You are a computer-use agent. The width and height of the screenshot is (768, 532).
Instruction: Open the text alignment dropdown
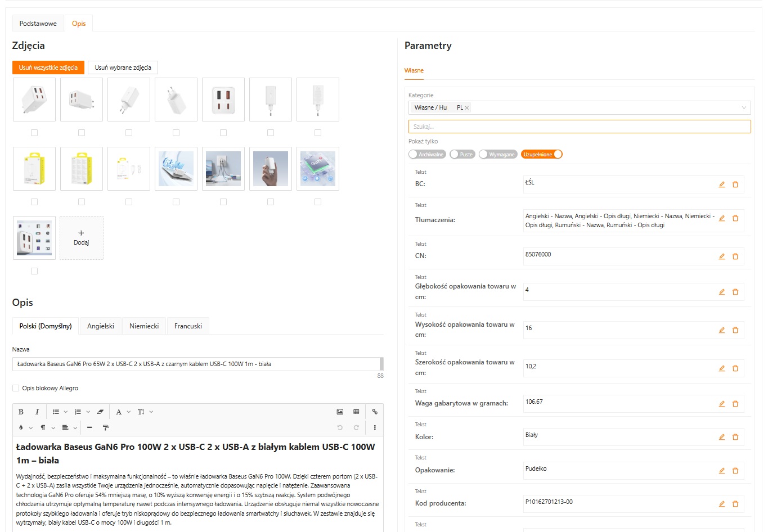69,427
